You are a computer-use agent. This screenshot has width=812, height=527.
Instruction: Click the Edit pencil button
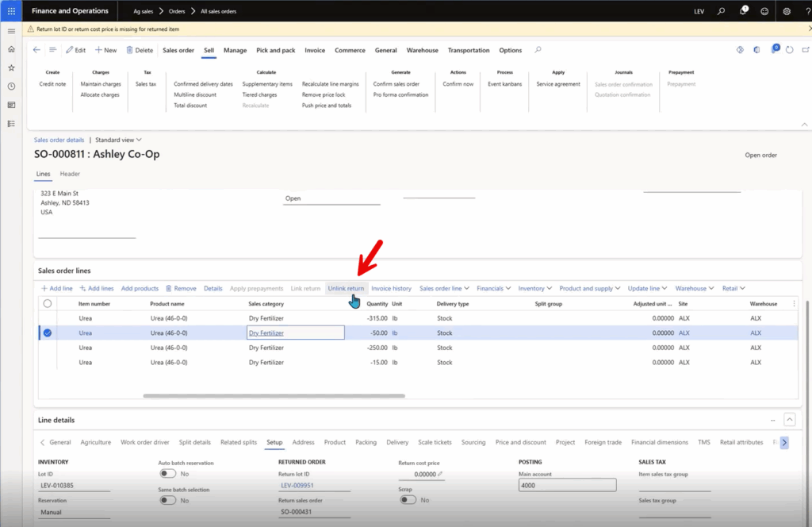[75, 50]
